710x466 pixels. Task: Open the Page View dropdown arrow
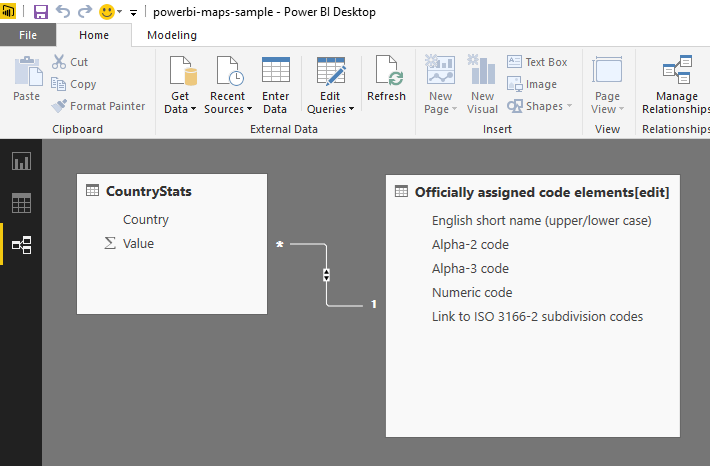(621, 109)
